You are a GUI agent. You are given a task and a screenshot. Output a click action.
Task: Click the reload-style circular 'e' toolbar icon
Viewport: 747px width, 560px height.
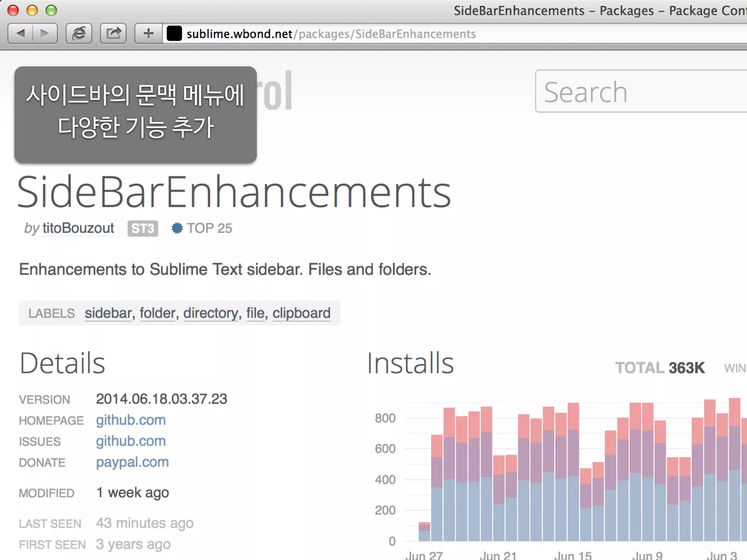click(x=78, y=34)
